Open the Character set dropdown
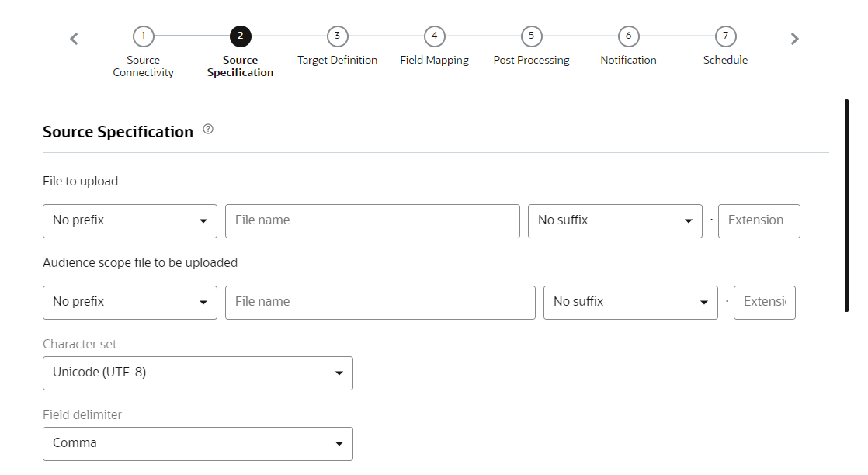This screenshot has width=868, height=475. pos(198,373)
